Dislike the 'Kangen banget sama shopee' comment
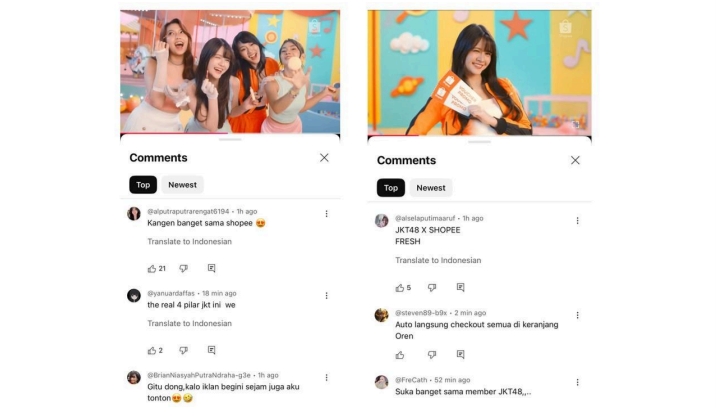Image resolution: width=720 pixels, height=420 pixels. [183, 268]
